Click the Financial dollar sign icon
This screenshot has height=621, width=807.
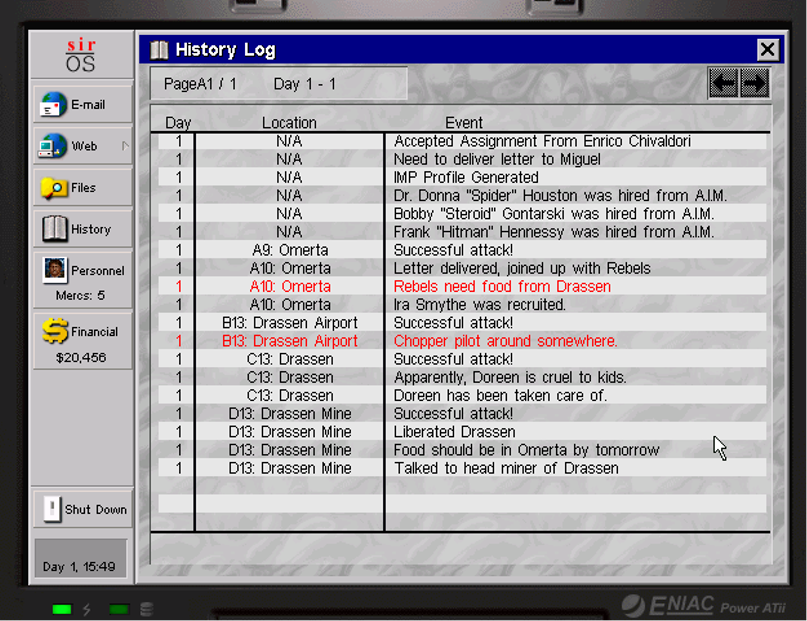point(55,331)
